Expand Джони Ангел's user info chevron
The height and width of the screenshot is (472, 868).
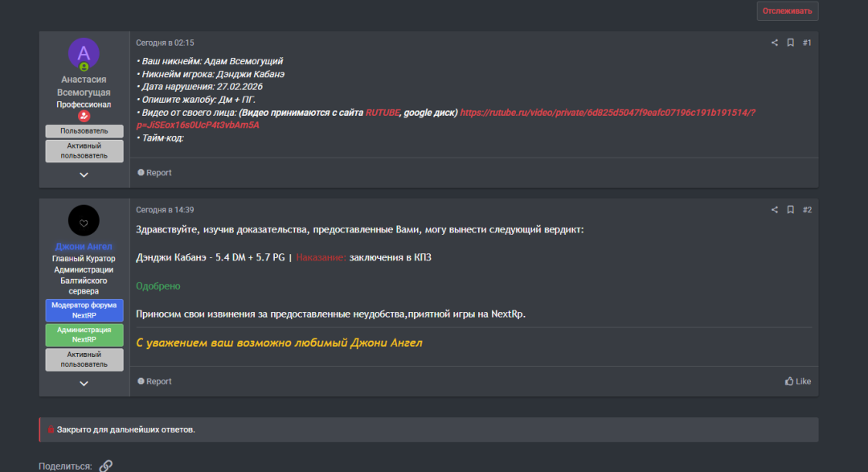click(84, 384)
